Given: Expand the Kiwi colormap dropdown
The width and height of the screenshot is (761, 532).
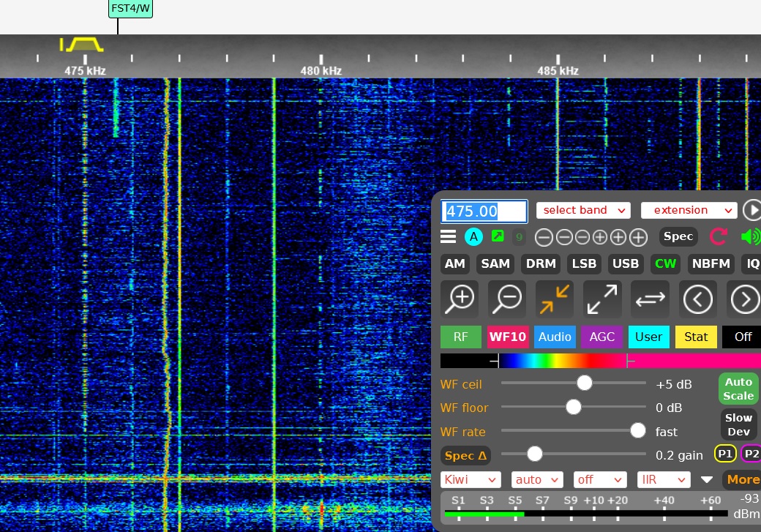Looking at the screenshot, I should (x=471, y=480).
